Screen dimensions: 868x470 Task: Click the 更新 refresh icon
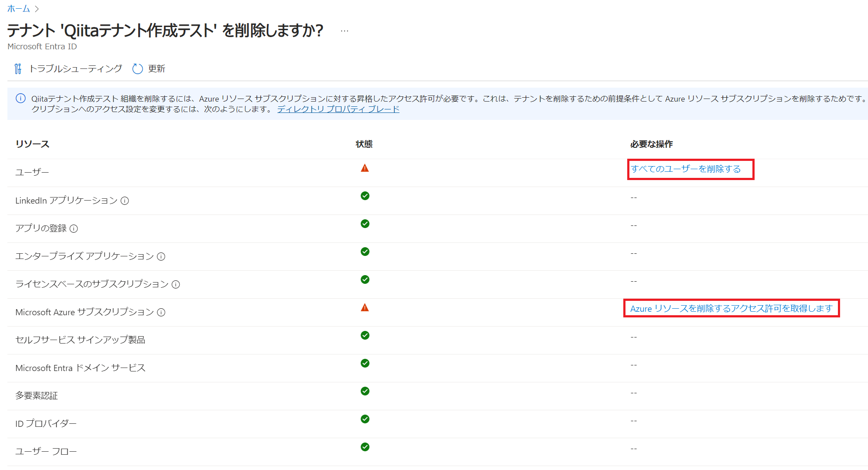(137, 69)
